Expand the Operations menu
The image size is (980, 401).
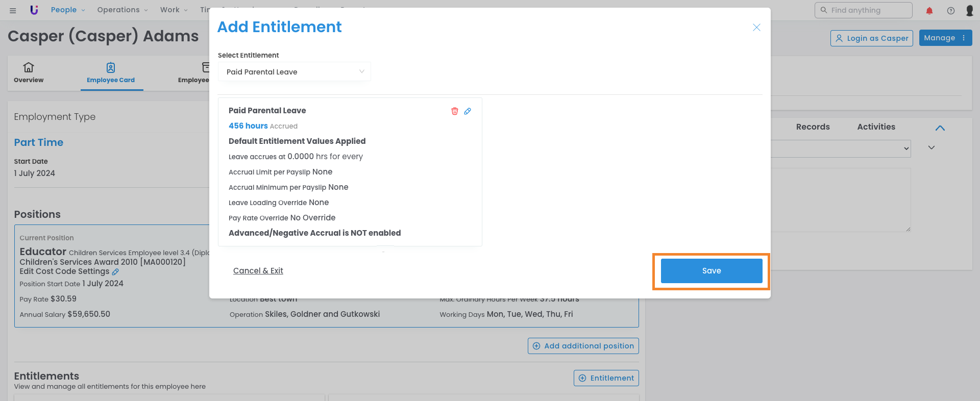[122, 10]
